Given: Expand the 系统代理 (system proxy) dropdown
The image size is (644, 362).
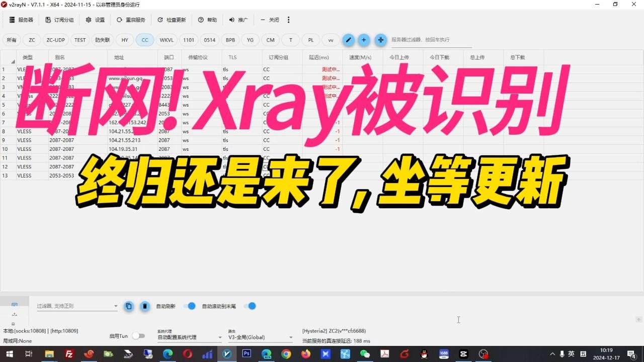Looking at the screenshot, I should [190, 337].
